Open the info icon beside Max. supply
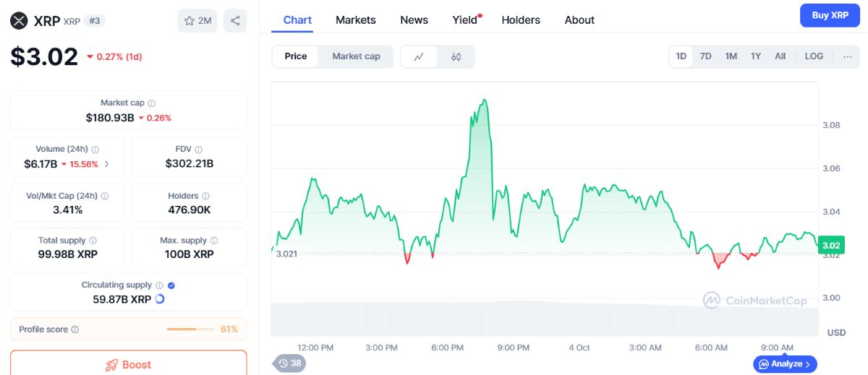Image resolution: width=868 pixels, height=375 pixels. coord(214,241)
